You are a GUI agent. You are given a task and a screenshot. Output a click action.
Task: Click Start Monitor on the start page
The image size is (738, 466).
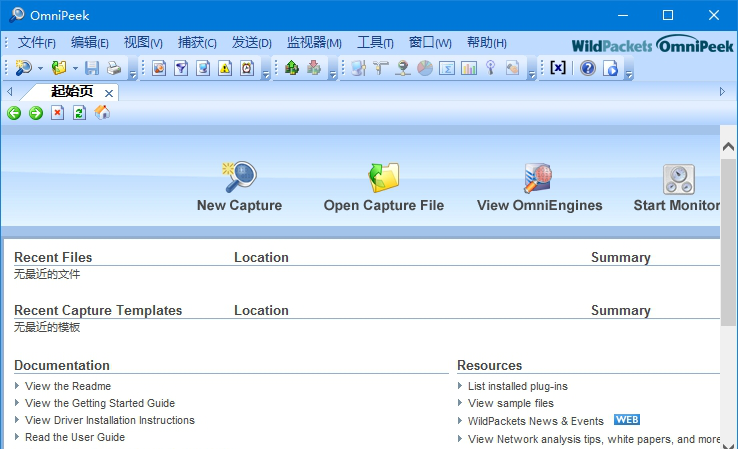click(x=677, y=186)
